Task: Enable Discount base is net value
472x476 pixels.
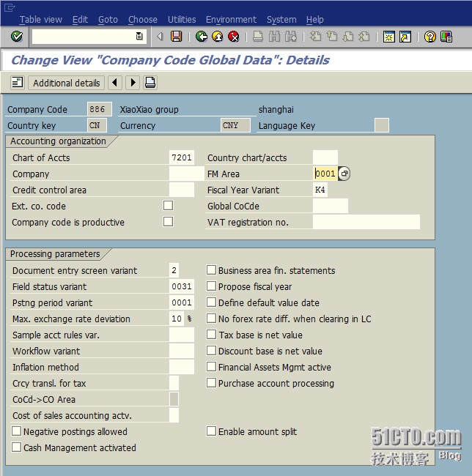Action: [211, 350]
